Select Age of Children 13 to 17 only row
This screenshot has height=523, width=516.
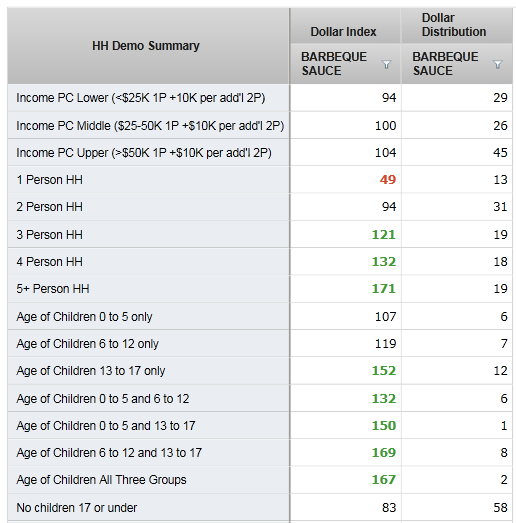260,371
